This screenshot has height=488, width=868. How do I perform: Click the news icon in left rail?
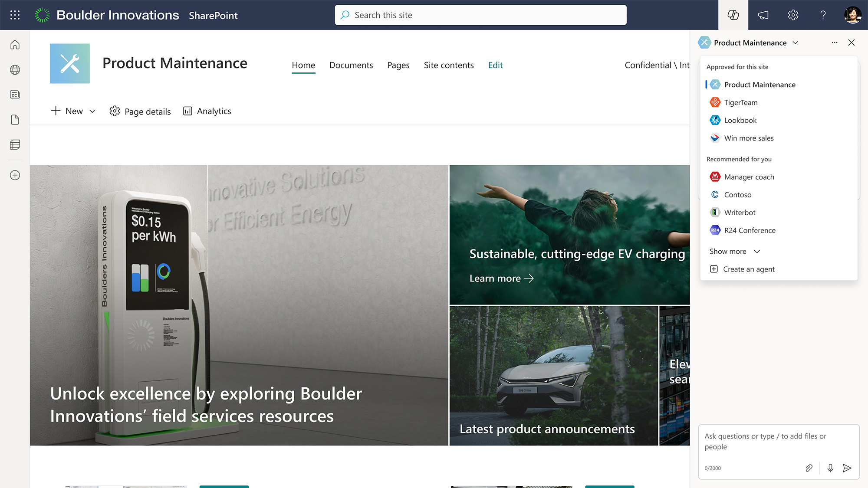click(15, 95)
